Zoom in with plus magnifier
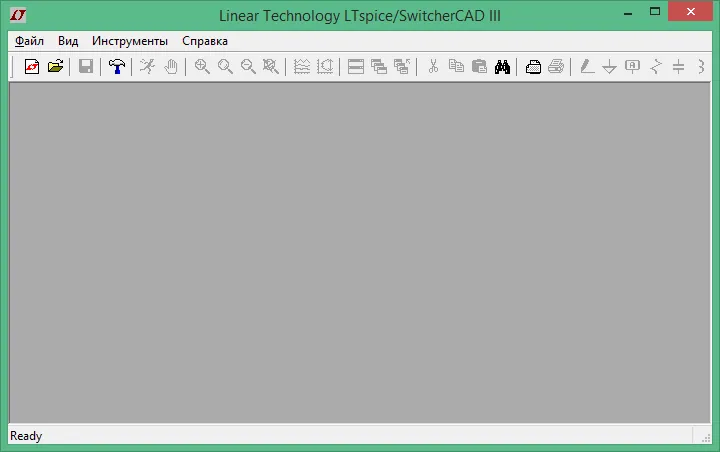Viewport: 720px width, 452px height. point(202,67)
